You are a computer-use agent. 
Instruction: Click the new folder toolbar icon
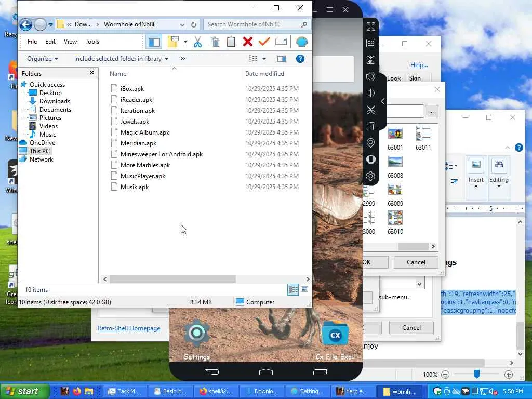coord(173,42)
